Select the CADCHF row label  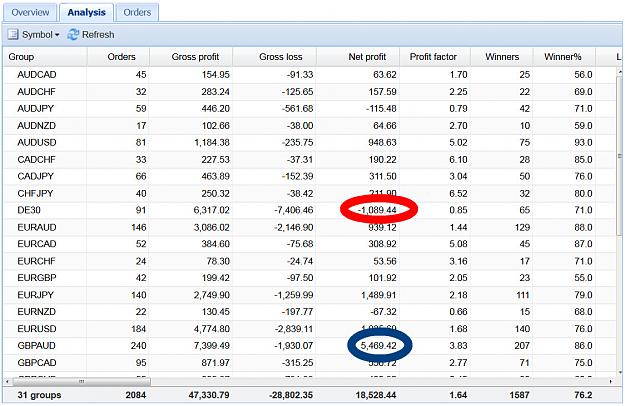tap(36, 159)
